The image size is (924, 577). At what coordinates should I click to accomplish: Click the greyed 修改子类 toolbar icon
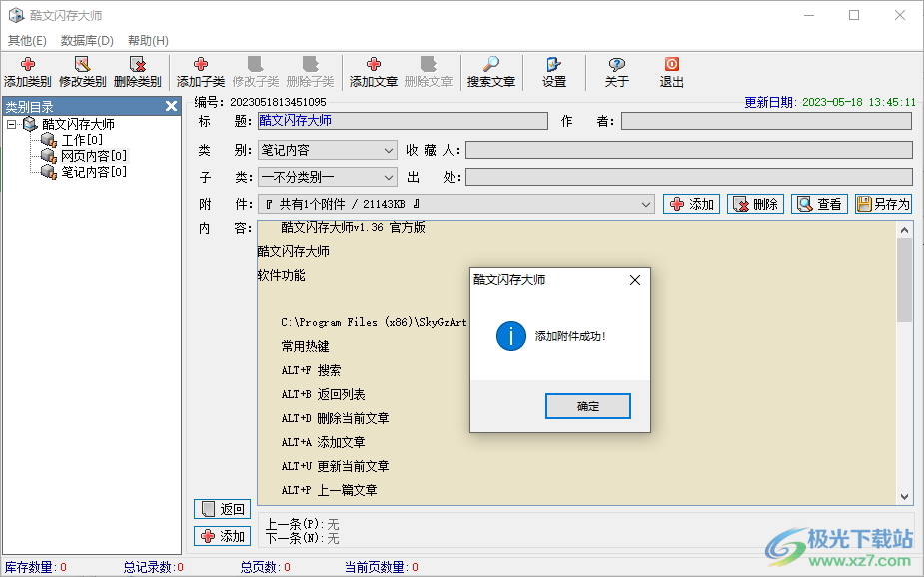[x=255, y=72]
